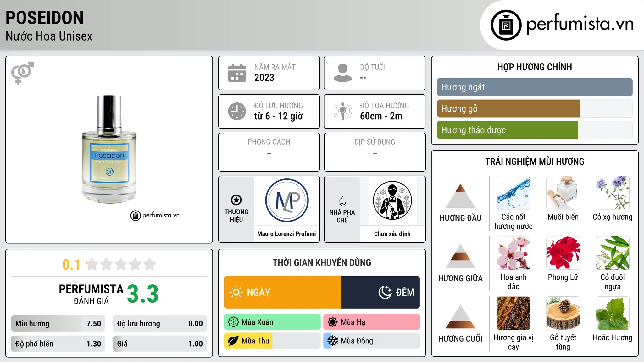Image resolution: width=644 pixels, height=362 pixels.
Task: Click the DỊP SỬ DỤNG occasion label
Action: [375, 142]
